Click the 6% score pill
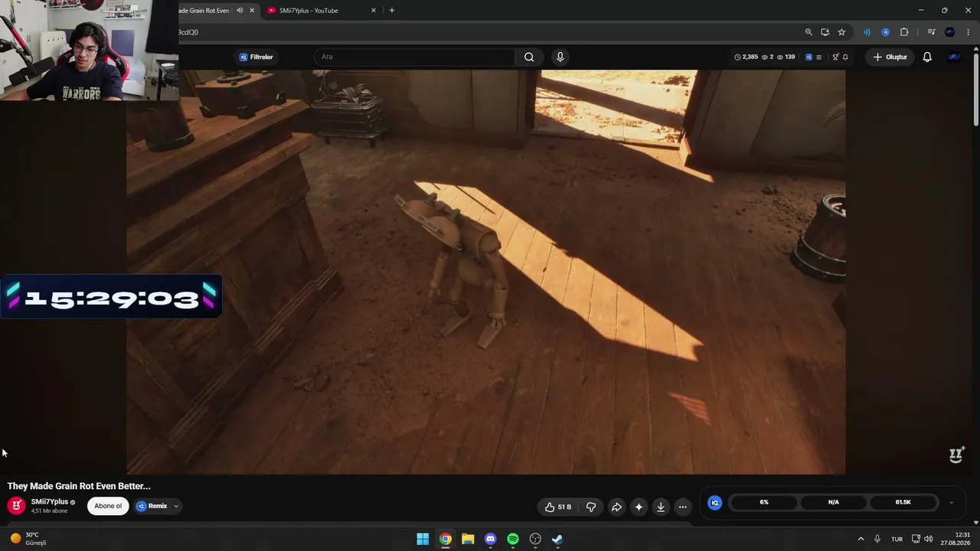This screenshot has height=551, width=980. point(764,502)
